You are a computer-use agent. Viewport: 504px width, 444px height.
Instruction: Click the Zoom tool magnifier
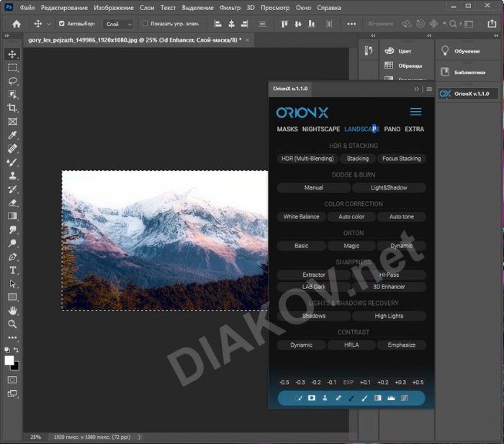(12, 324)
